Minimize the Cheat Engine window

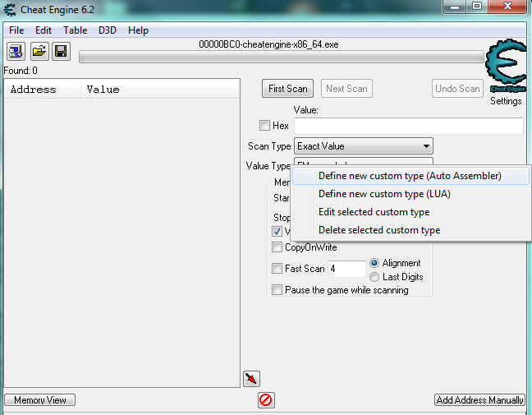[x=454, y=7]
